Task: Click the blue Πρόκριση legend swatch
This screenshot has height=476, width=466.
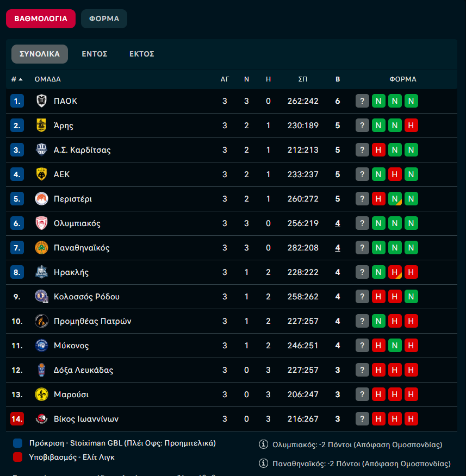Action: point(17,443)
